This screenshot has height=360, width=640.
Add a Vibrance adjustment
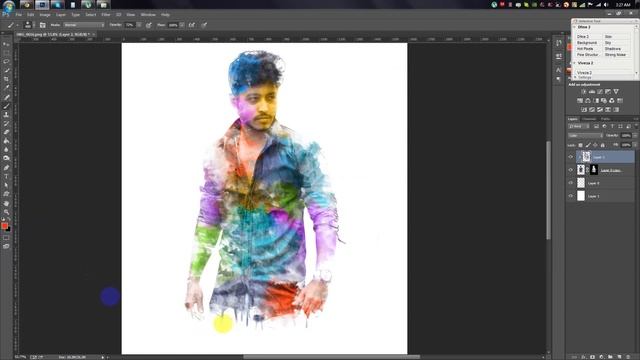click(616, 92)
